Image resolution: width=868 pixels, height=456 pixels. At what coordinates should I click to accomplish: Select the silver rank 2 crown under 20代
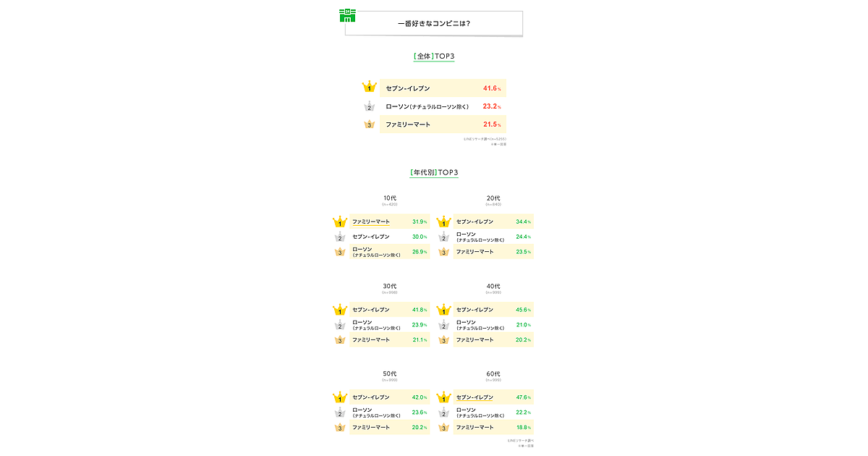pos(443,237)
